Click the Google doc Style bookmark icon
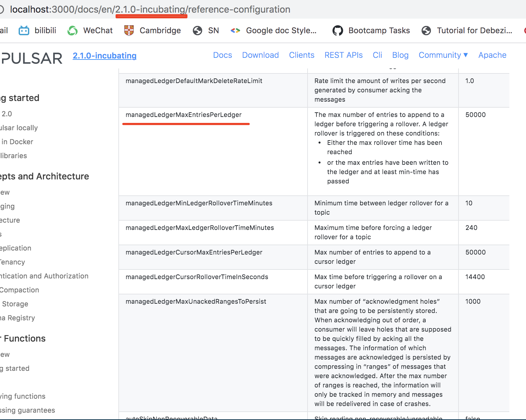Image resolution: width=526 pixels, height=420 pixels. tap(235, 31)
